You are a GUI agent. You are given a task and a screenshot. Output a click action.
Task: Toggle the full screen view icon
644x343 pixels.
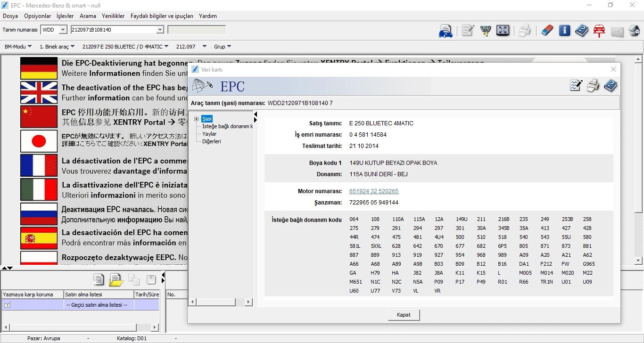click(503, 31)
